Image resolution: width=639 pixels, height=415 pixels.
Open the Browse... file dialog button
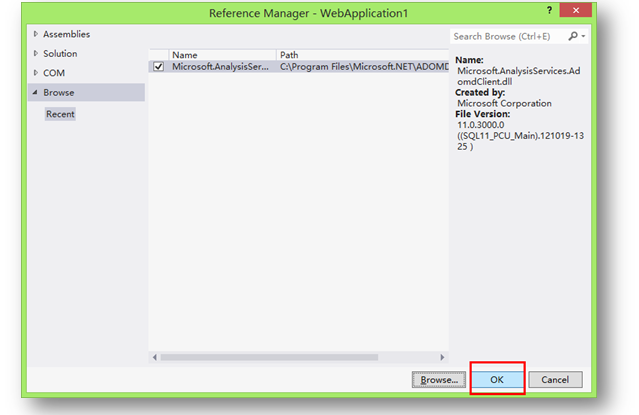coord(439,380)
